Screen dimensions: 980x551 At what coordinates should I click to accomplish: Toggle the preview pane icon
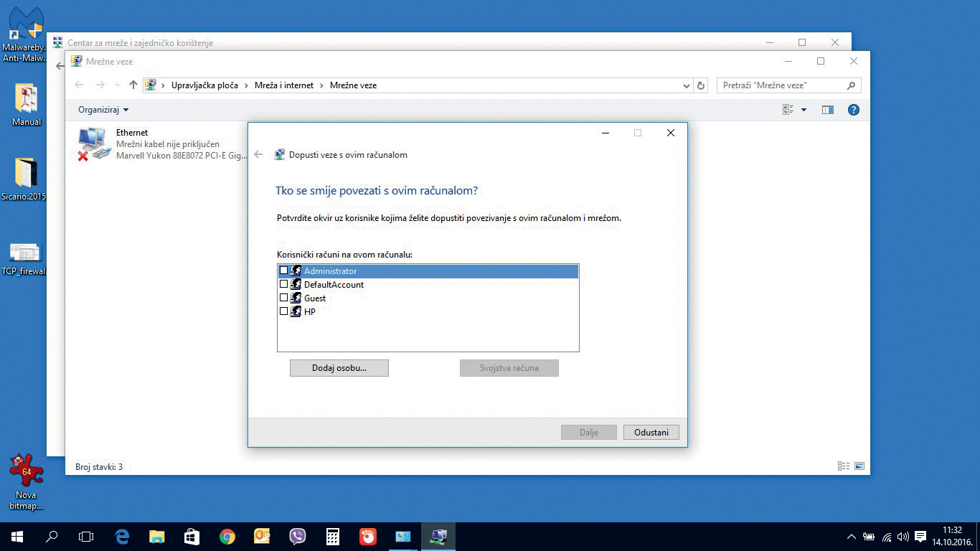[828, 110]
